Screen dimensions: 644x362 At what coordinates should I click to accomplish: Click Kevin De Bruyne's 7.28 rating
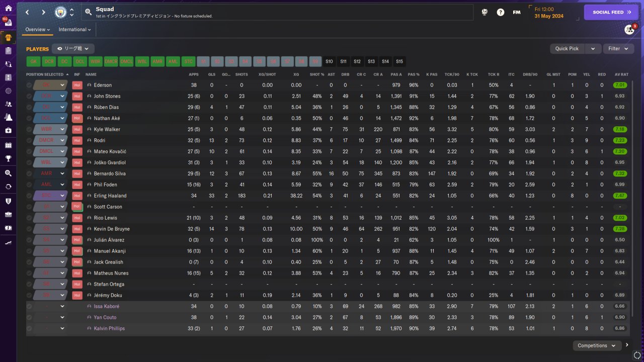(x=621, y=229)
